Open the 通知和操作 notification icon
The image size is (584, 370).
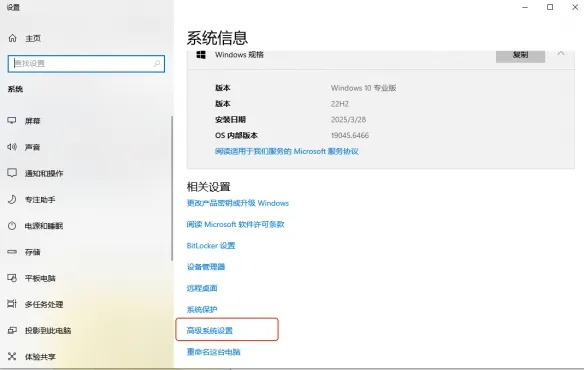pos(12,173)
